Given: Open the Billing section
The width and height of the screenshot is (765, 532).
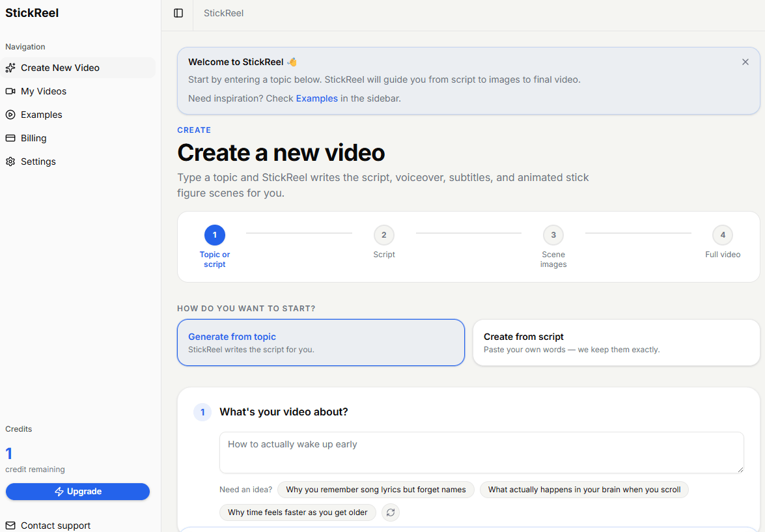Looking at the screenshot, I should 78,138.
